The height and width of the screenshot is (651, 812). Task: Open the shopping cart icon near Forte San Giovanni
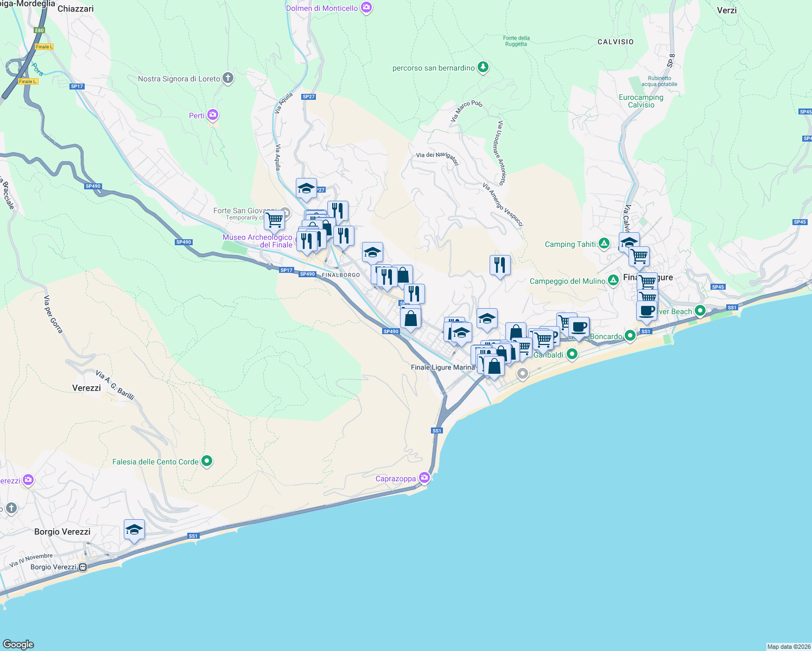click(x=274, y=221)
